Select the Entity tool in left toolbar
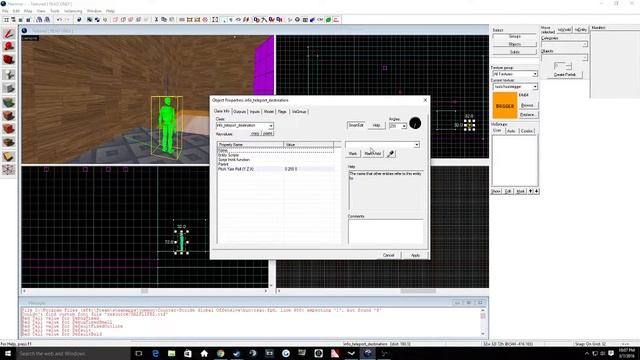 (9, 74)
